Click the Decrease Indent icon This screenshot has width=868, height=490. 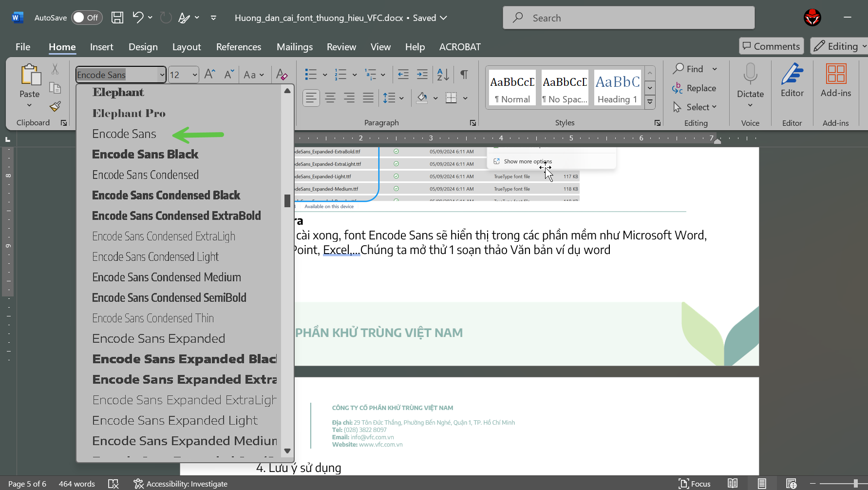coord(403,74)
